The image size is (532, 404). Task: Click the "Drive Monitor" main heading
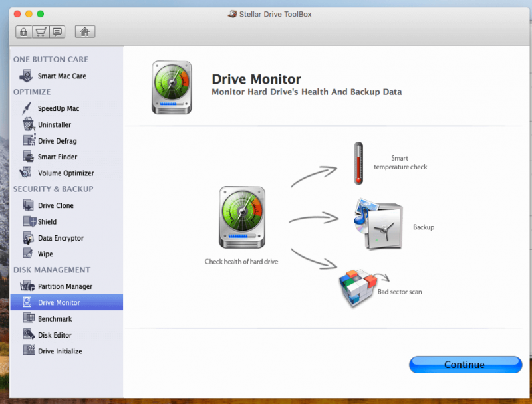click(257, 79)
